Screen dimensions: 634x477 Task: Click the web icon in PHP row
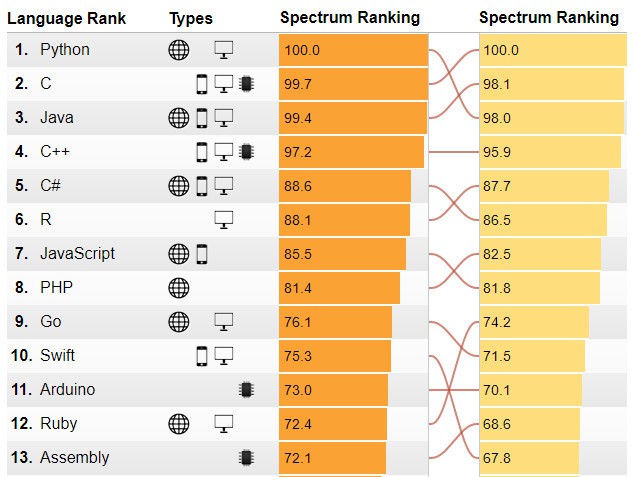[x=178, y=288]
